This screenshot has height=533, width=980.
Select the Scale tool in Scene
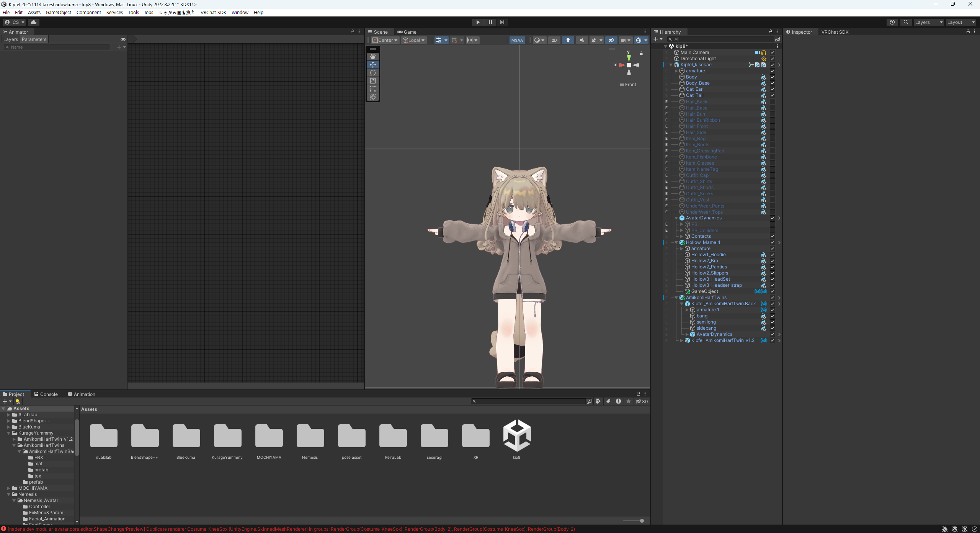tap(372, 81)
